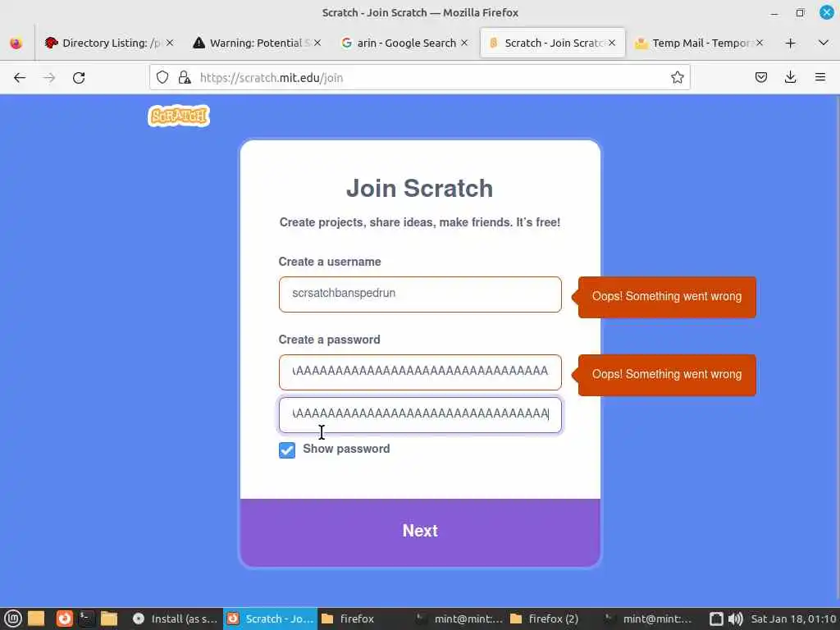This screenshot has height=630, width=840.
Task: Click the page vertical scrollbar
Action: pos(837,350)
